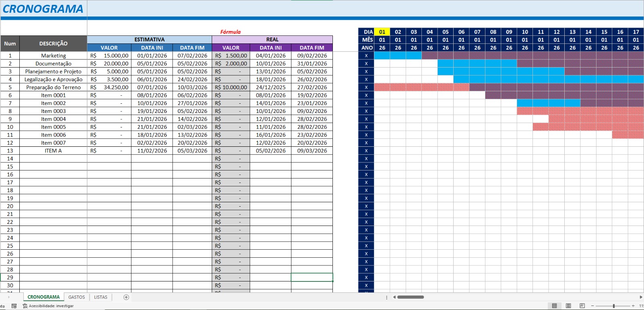The height and width of the screenshot is (310, 644).
Task: Open the LISTAS sheet tab
Action: [x=101, y=297]
